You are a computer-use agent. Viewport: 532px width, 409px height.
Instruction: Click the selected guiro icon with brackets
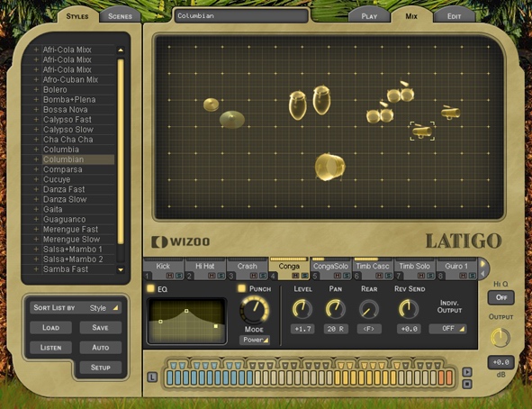[x=422, y=131]
